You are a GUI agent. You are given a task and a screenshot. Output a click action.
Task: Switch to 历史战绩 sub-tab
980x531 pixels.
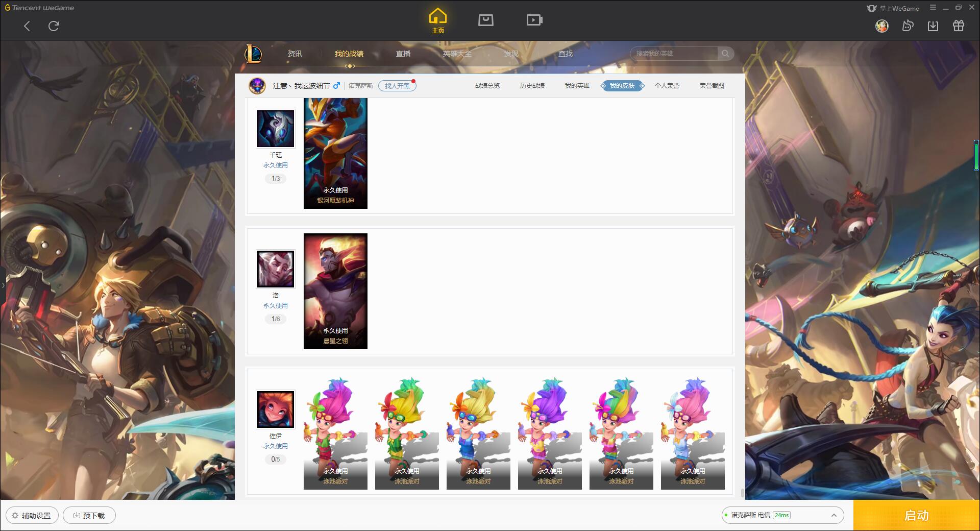(532, 86)
